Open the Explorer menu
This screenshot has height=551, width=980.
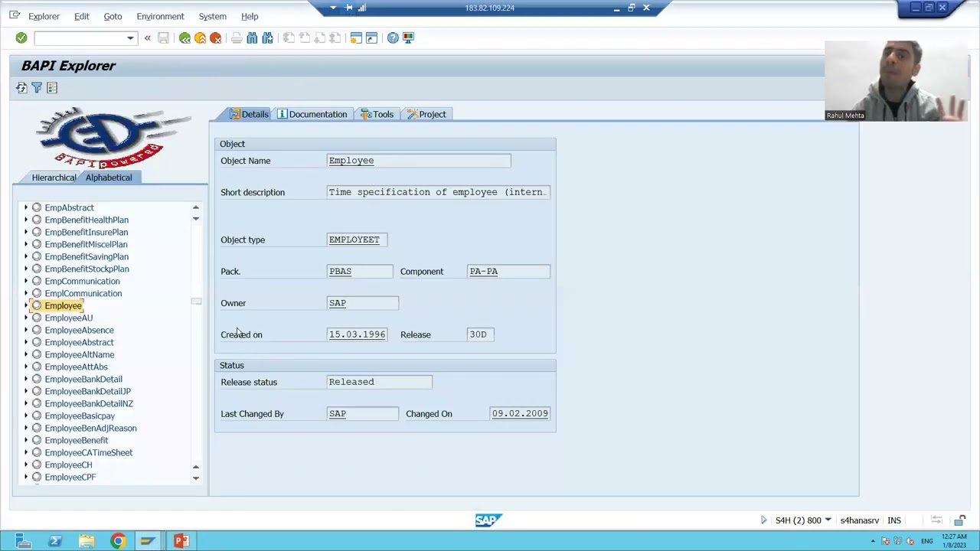click(x=44, y=16)
